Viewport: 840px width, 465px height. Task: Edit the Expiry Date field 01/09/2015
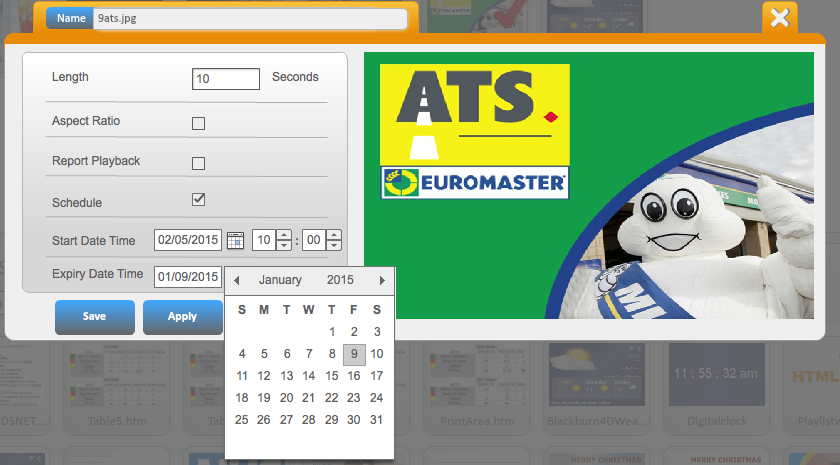click(188, 277)
